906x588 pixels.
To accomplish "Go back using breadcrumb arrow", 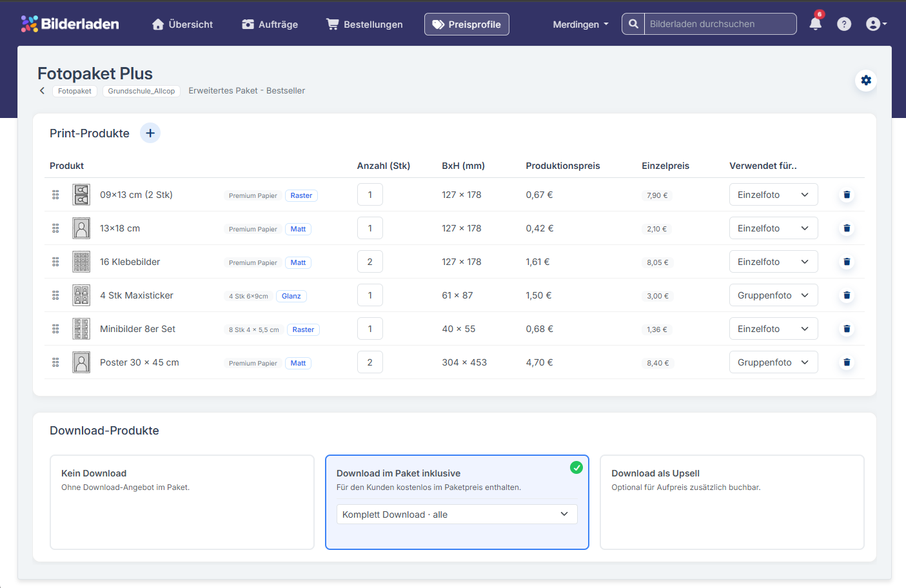I will click(x=43, y=91).
